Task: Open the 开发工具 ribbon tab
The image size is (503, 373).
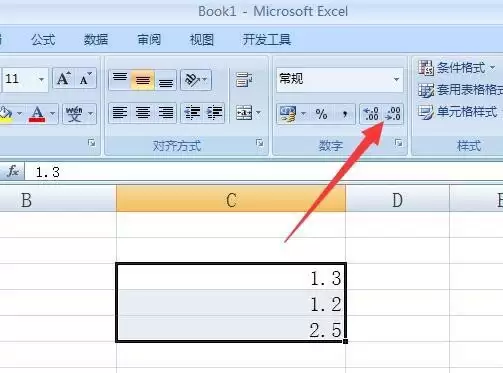Action: [267, 40]
